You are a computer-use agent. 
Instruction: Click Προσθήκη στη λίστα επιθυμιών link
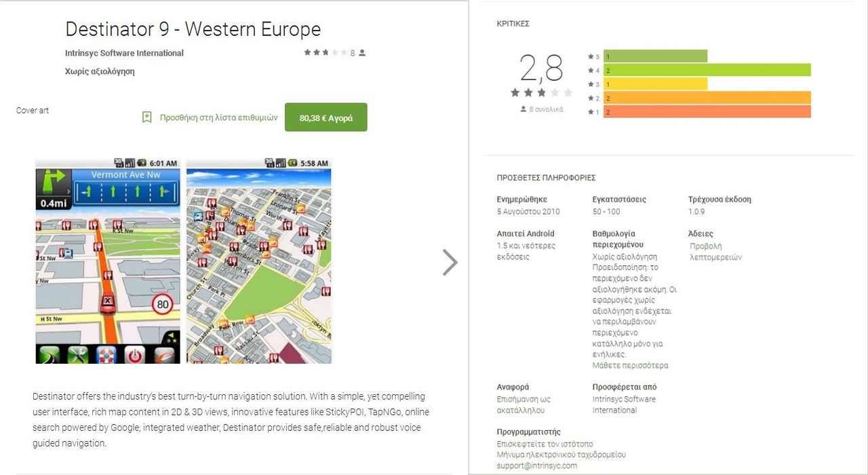(219, 117)
